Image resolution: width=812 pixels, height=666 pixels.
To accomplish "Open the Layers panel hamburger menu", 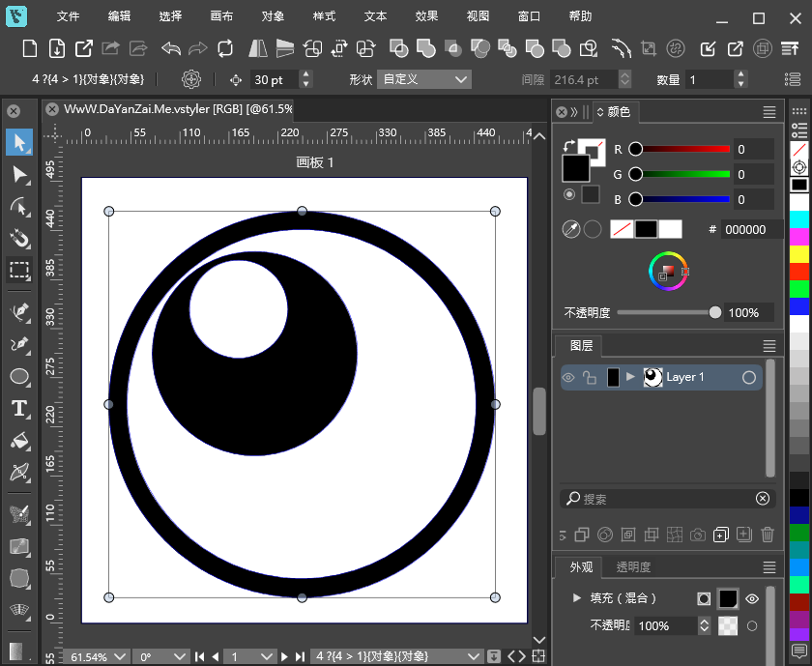I will (x=768, y=345).
